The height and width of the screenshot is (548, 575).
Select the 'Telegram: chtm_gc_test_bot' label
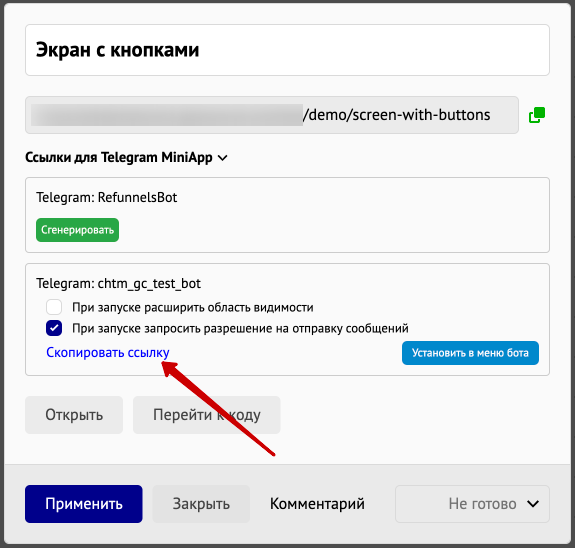pyautogui.click(x=118, y=284)
